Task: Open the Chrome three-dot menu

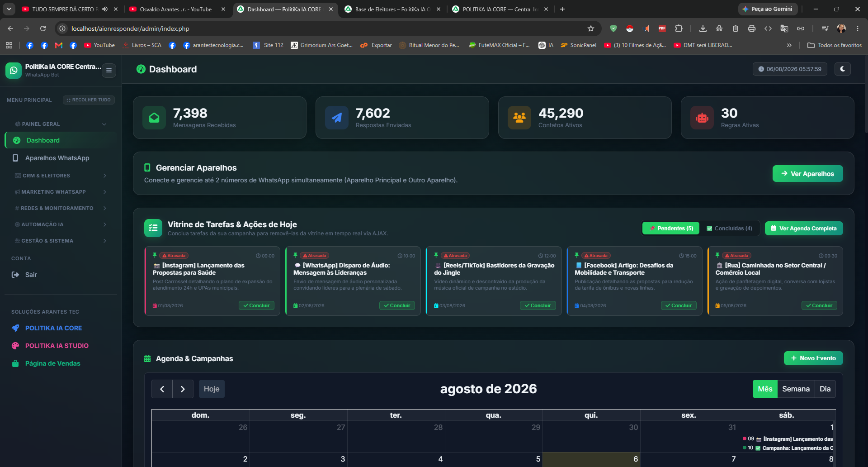Action: (857, 29)
